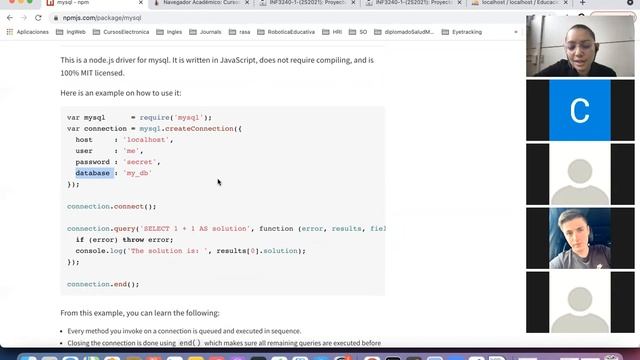Click the browser forward arrow
Image resolution: width=640 pixels, height=360 pixels.
[x=24, y=18]
